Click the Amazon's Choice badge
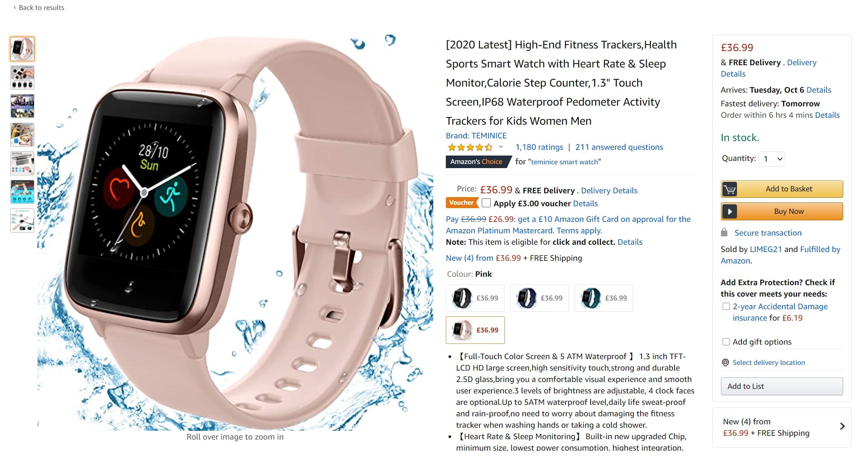The height and width of the screenshot is (459, 868). (x=477, y=162)
